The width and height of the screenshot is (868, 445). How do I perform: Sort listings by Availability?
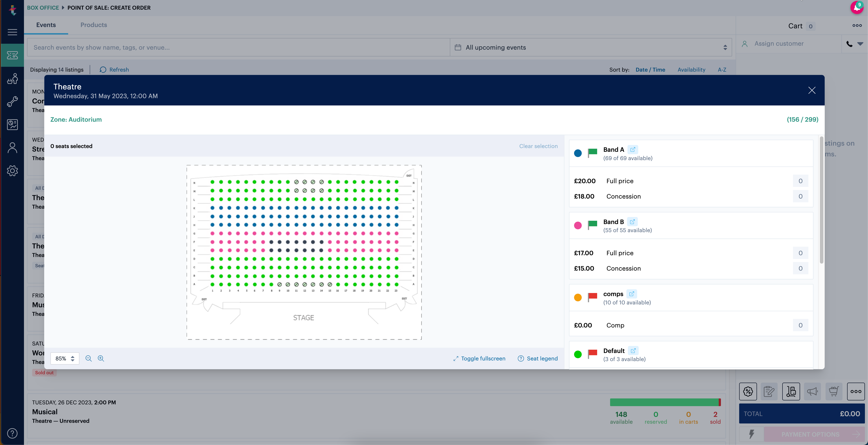(691, 70)
